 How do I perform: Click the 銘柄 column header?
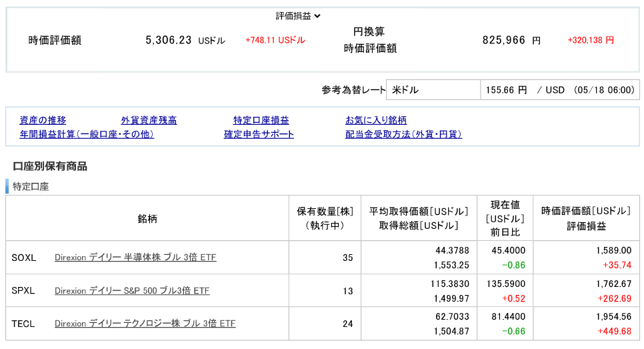click(147, 219)
